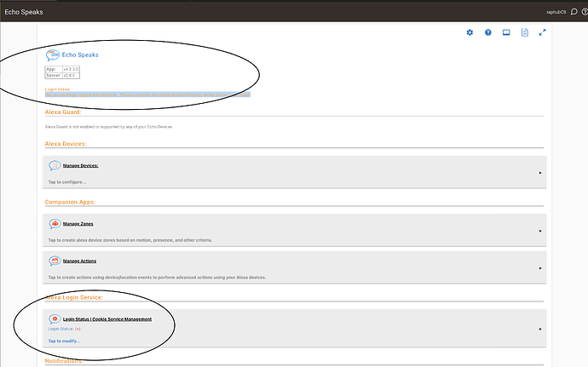
Task: Click 'Tap to modify...' text
Action: (64, 341)
